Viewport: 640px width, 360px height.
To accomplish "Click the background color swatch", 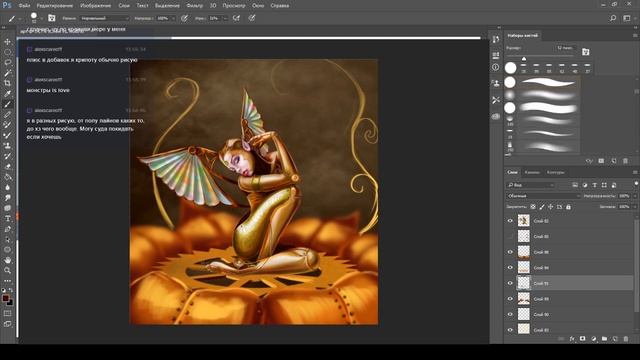I will point(10,302).
